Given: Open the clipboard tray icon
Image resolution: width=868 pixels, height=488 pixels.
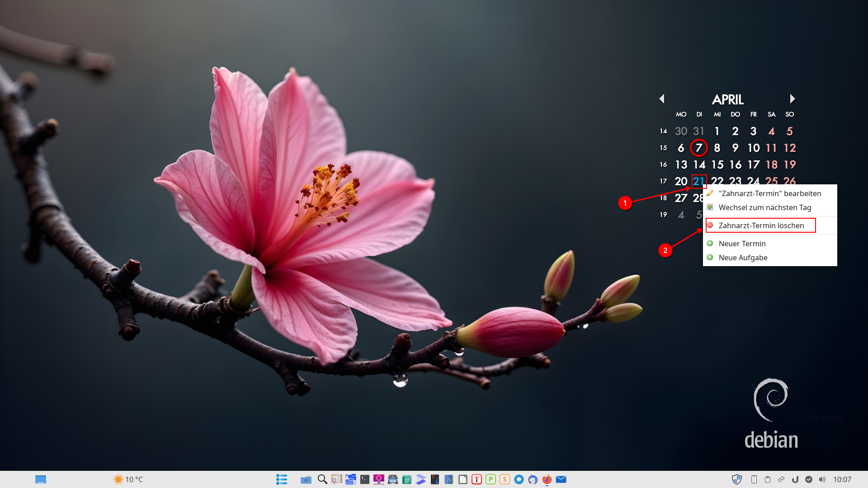Looking at the screenshot, I should click(768, 479).
